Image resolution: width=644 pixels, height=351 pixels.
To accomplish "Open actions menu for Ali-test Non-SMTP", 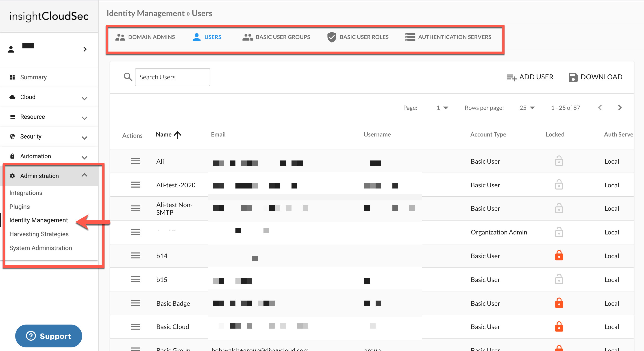I will tap(135, 208).
